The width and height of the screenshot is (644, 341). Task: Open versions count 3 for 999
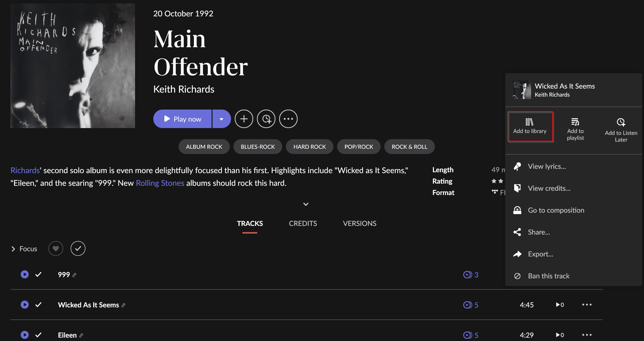pos(471,275)
